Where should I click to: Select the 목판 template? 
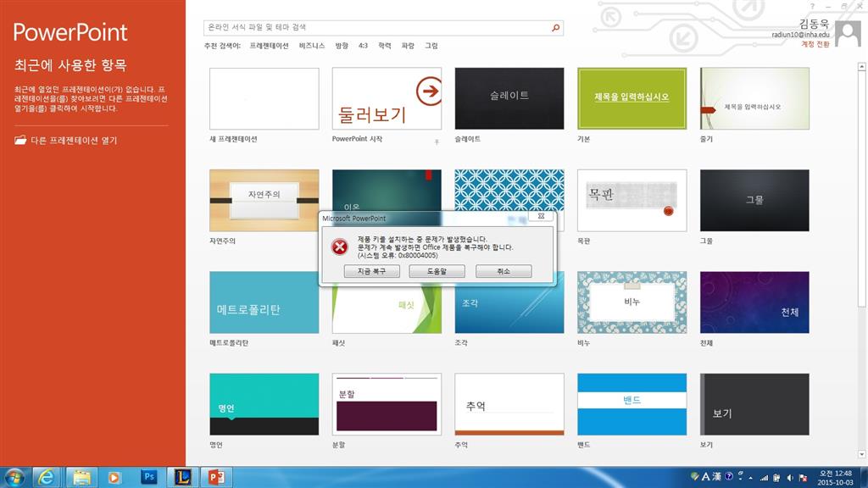pos(632,200)
